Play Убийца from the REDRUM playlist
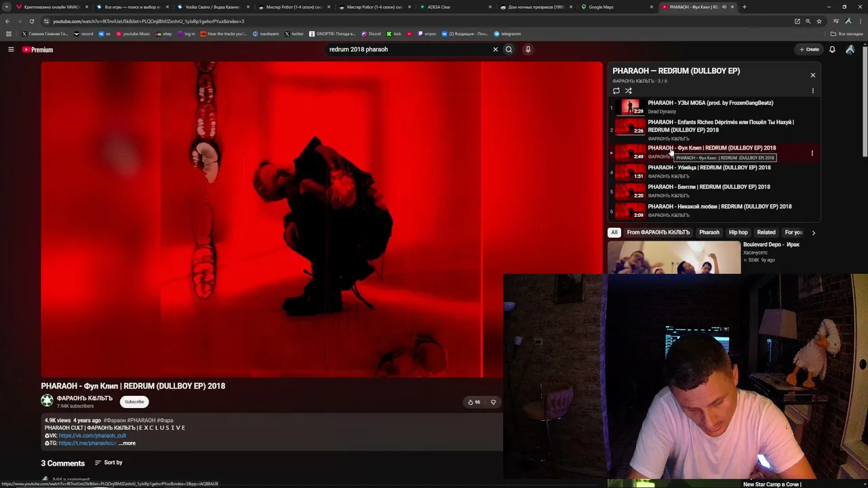Screen dimensions: 868x488 tap(709, 167)
